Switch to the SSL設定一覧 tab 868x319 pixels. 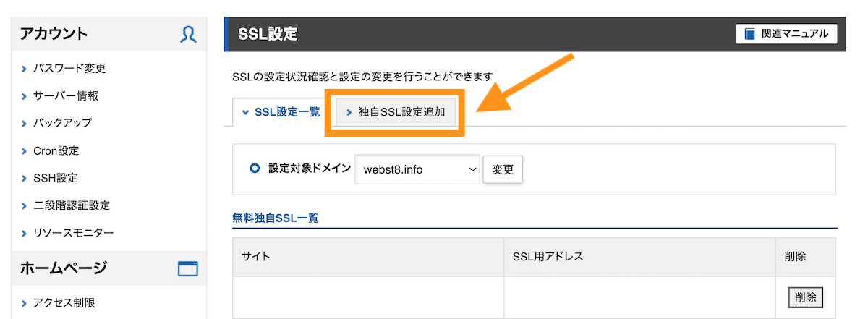tap(281, 113)
